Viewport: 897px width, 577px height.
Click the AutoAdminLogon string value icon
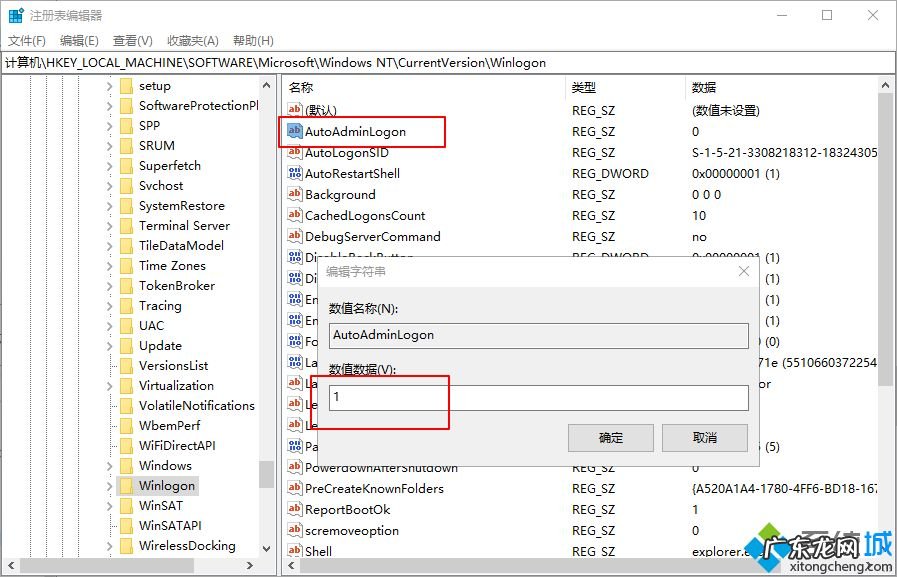(x=295, y=131)
